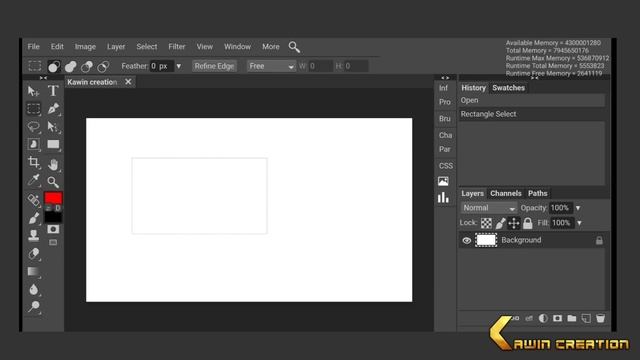Open the CSS side panel
Viewport: 640px width, 360px height.
click(x=445, y=166)
